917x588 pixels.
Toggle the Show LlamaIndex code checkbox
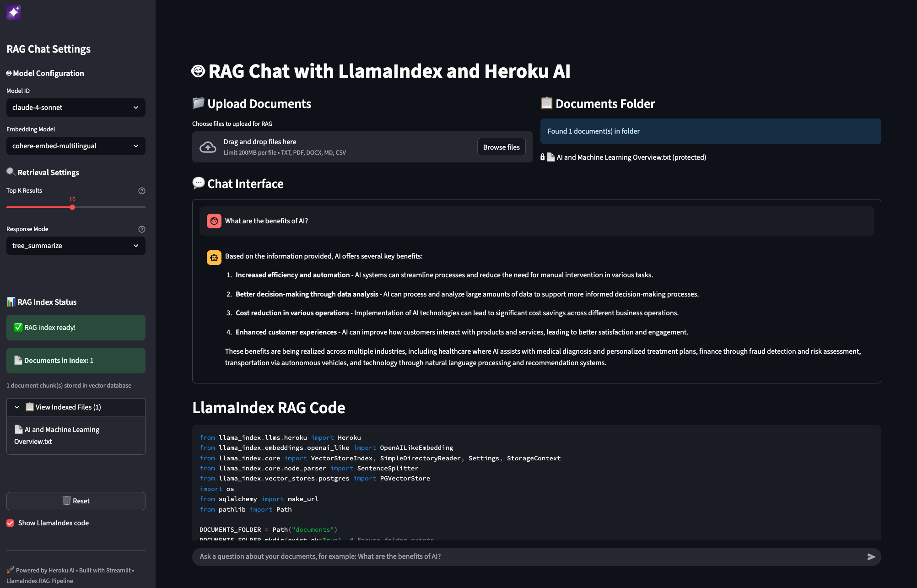click(x=10, y=523)
